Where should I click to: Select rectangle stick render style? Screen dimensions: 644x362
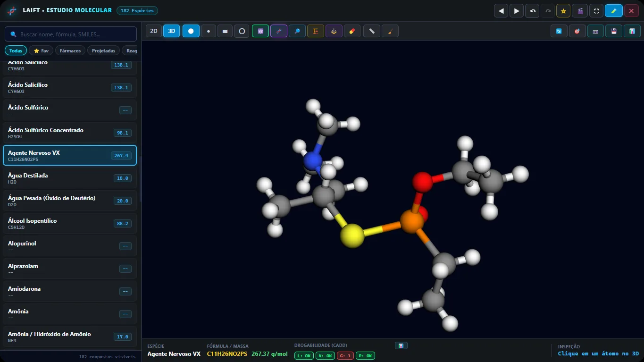pyautogui.click(x=225, y=31)
